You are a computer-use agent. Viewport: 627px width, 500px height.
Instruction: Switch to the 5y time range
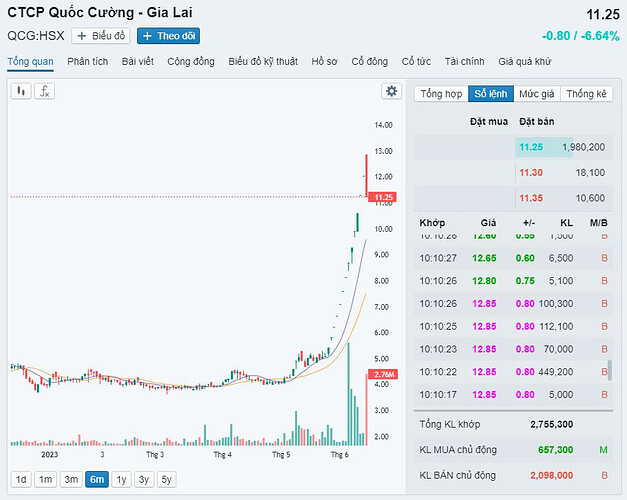click(x=167, y=478)
